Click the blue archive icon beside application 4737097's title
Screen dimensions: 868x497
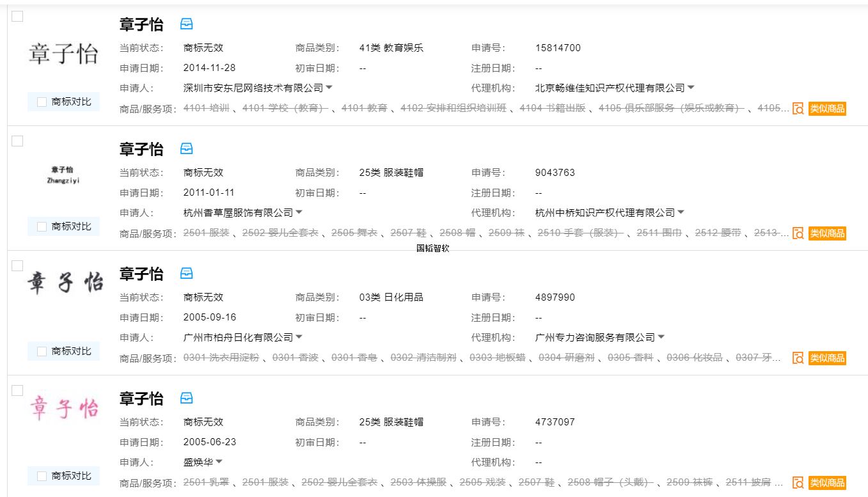click(x=186, y=398)
